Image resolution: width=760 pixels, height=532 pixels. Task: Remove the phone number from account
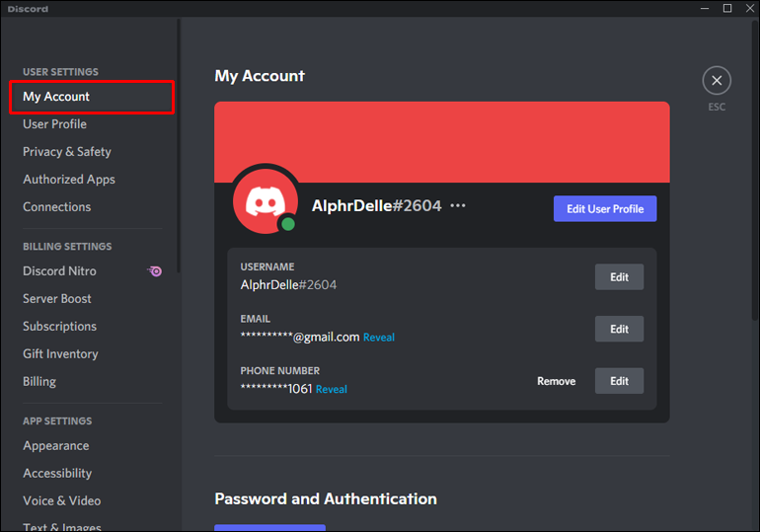coord(556,381)
